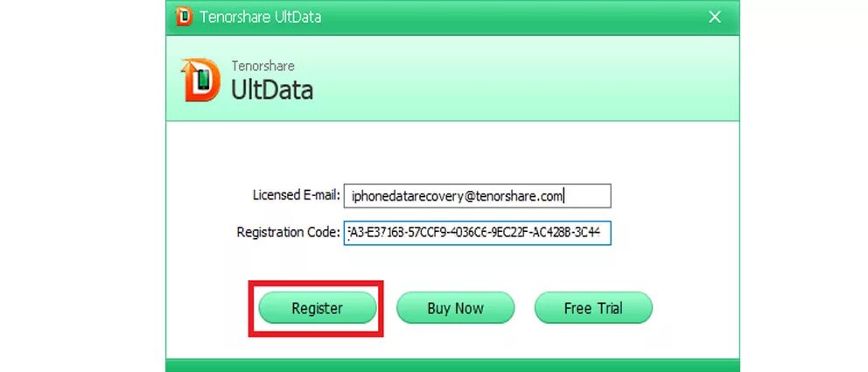Click the small UltData icon in title bar

click(184, 17)
